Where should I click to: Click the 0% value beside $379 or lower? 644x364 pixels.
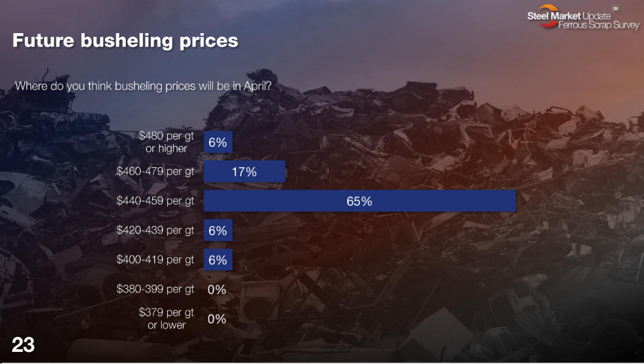[216, 319]
